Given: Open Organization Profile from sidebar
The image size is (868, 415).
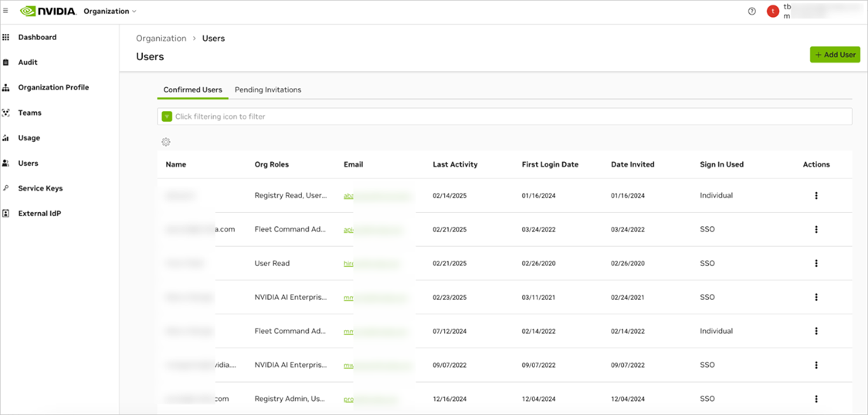Looking at the screenshot, I should (53, 87).
